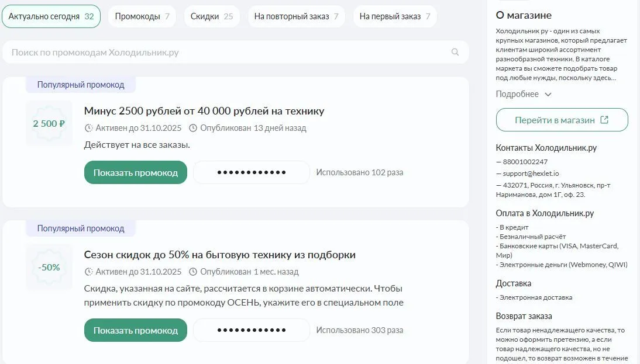
Task: Click the clock icon near Опубликован 1 мес. назад
Action: 193,272
